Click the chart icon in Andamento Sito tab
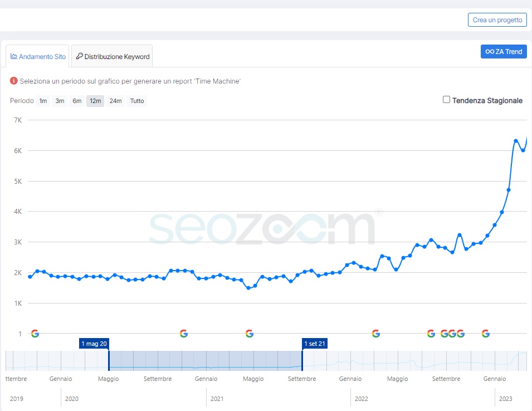The image size is (532, 411). (x=14, y=56)
